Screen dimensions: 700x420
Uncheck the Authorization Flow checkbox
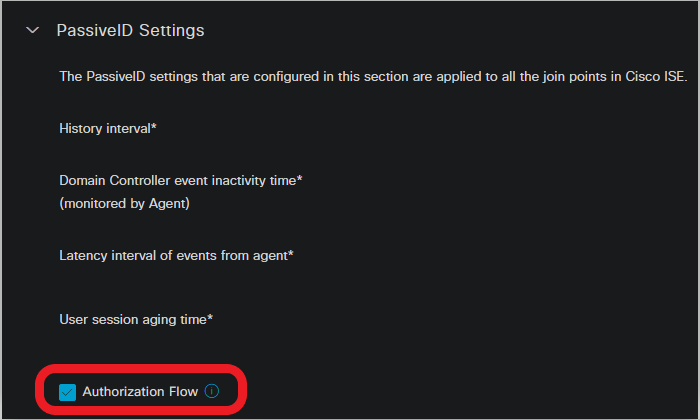tap(68, 392)
